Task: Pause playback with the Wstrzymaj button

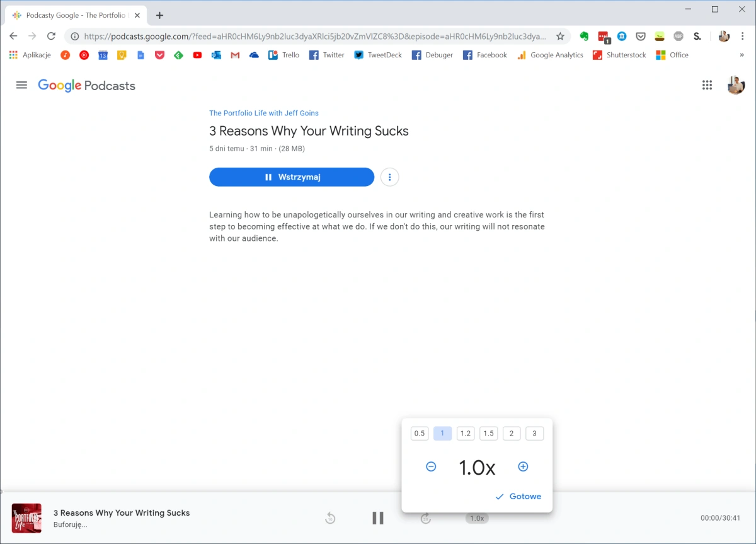Action: [292, 177]
